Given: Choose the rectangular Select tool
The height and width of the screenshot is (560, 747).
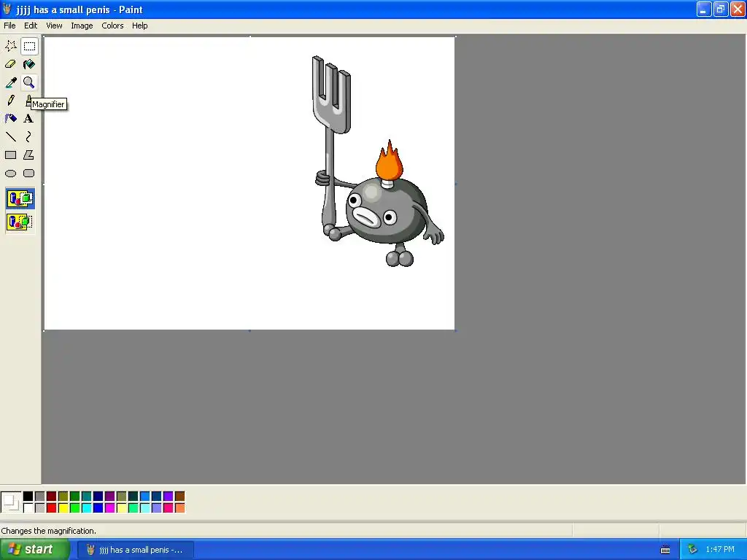Looking at the screenshot, I should (29, 46).
